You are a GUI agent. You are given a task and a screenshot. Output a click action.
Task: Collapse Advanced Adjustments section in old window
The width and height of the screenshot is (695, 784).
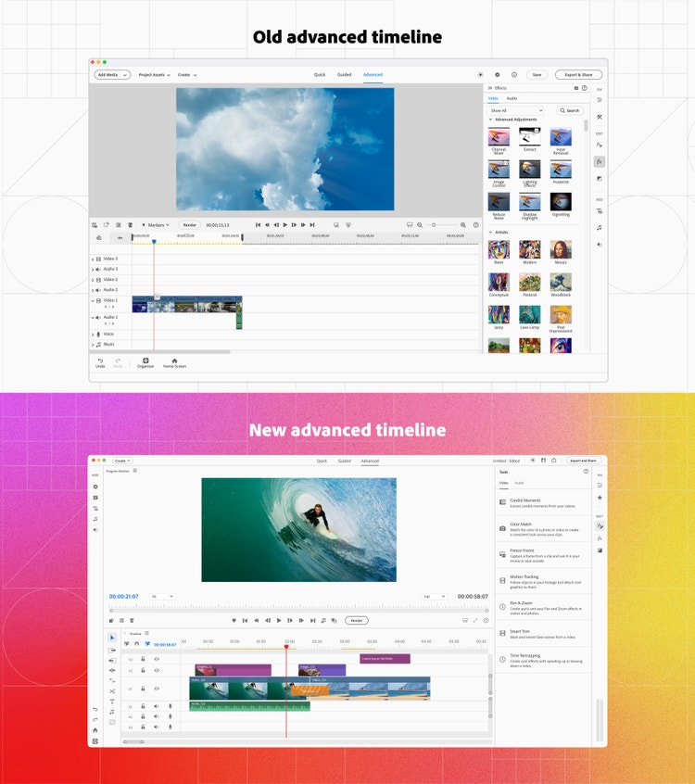coord(490,120)
